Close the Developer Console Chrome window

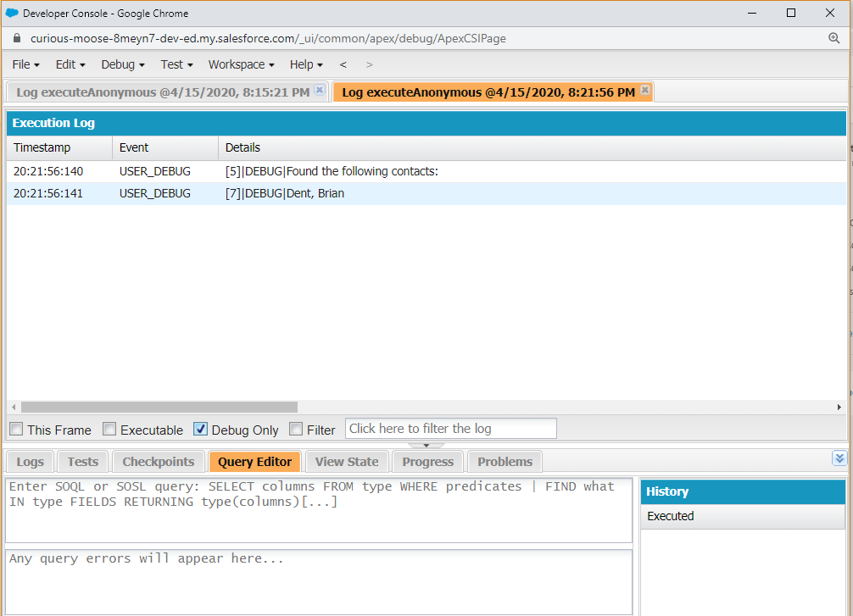point(829,13)
